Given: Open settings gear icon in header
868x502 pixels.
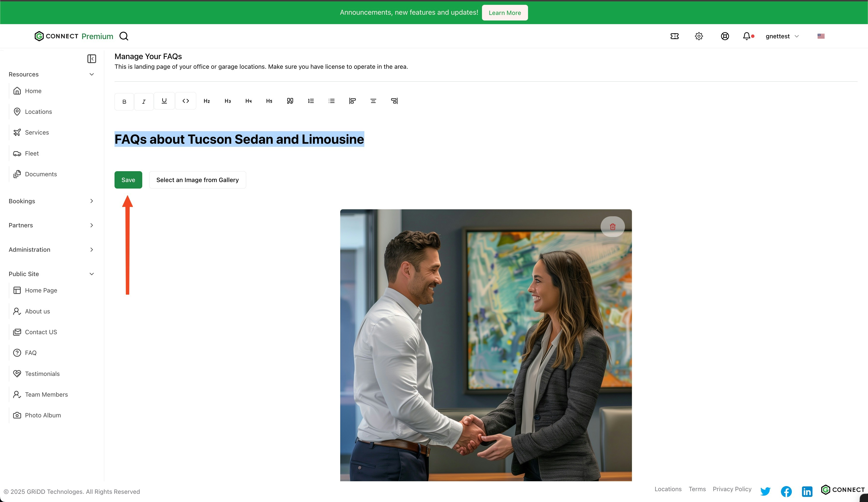Looking at the screenshot, I should click(x=698, y=36).
